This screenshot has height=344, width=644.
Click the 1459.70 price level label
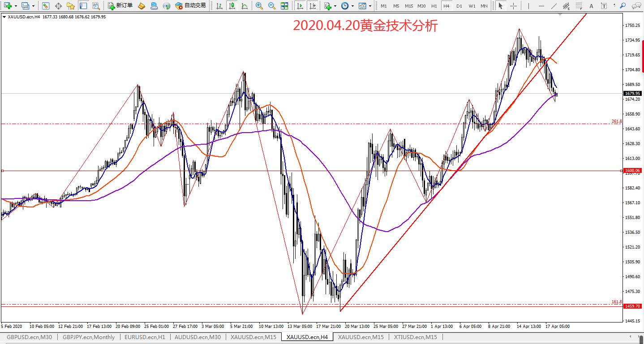click(x=632, y=306)
